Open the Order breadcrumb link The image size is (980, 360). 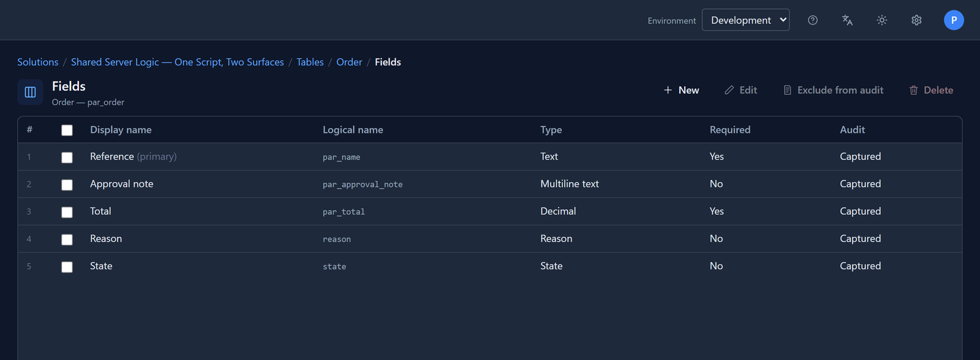click(349, 62)
